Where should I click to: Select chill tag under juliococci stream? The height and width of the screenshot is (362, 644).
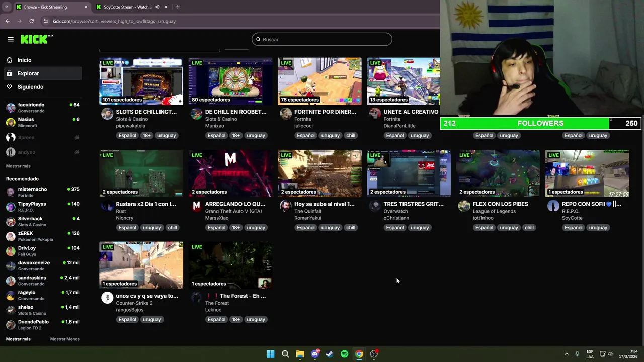click(x=351, y=135)
